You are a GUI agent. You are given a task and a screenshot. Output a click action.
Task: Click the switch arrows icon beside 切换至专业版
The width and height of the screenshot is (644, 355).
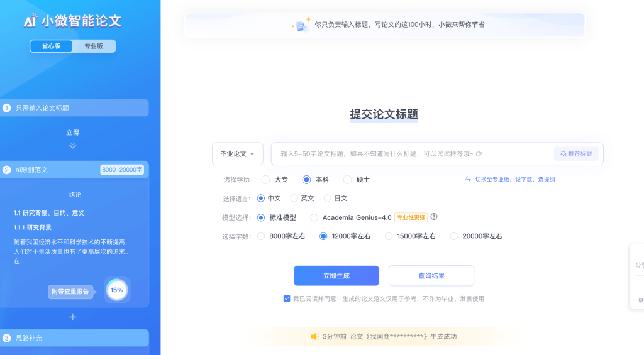coord(468,179)
